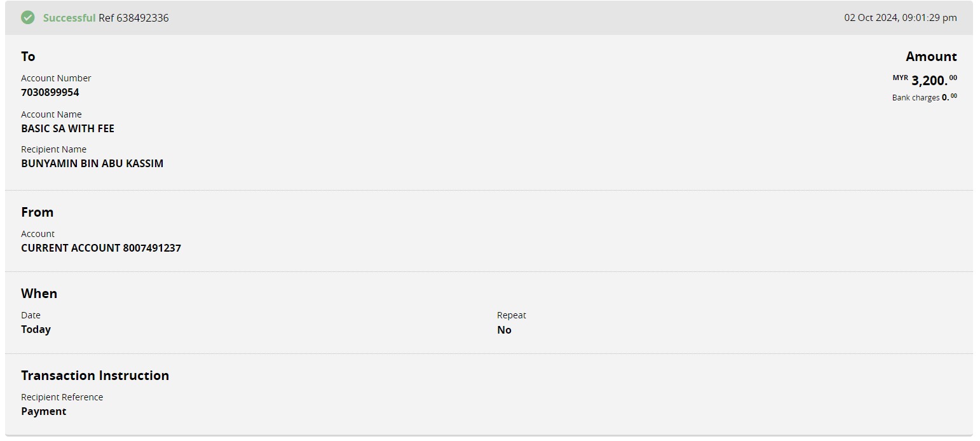This screenshot has height=441, width=980.
Task: Click the "To" section heading
Action: pos(28,57)
